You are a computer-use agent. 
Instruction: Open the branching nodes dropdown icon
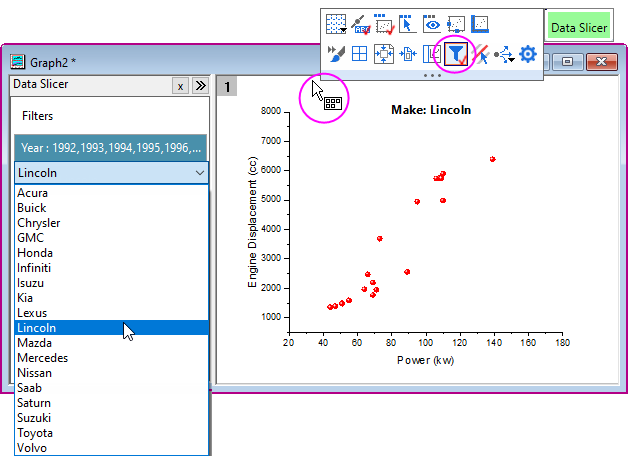click(x=504, y=54)
